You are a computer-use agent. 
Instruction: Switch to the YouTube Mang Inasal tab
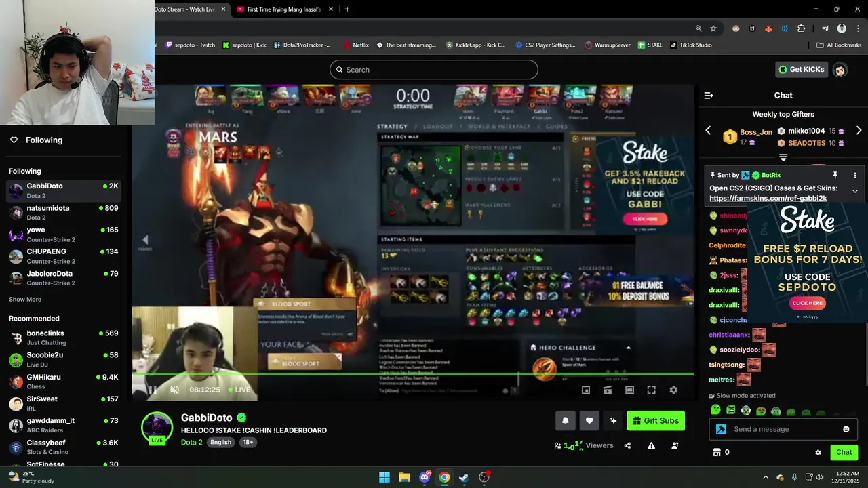click(283, 9)
